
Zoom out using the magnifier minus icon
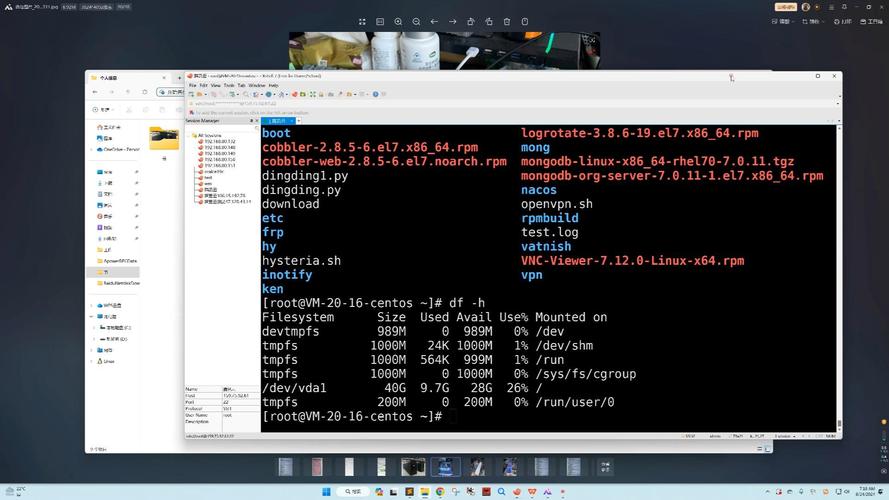click(x=416, y=22)
